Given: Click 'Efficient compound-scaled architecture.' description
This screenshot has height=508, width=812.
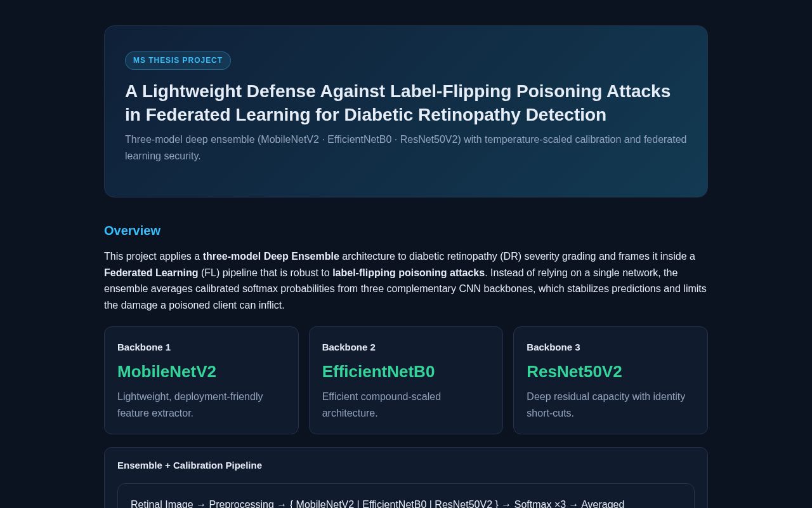Looking at the screenshot, I should 382,404.
